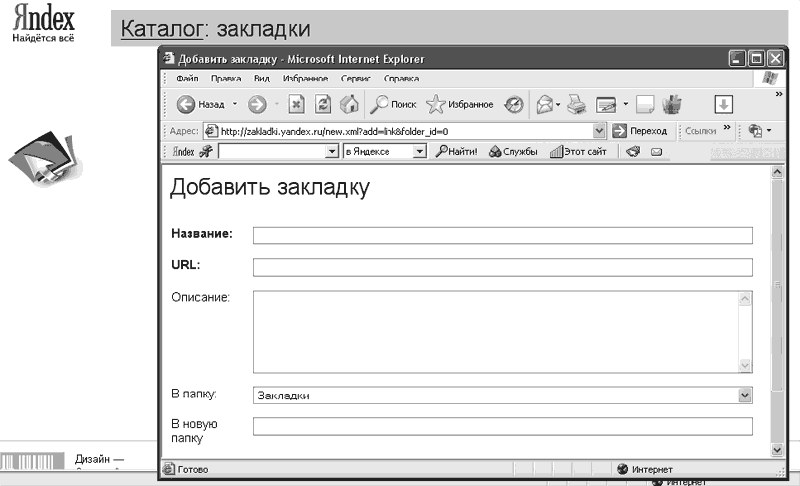The height and width of the screenshot is (486, 800).
Task: Click the Back (Назад) arrow icon
Action: pyautogui.click(x=186, y=105)
